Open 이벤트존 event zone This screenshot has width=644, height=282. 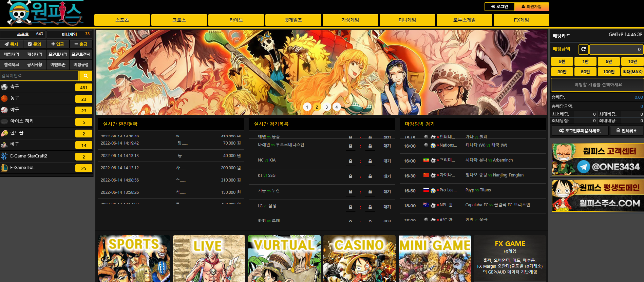tap(58, 64)
